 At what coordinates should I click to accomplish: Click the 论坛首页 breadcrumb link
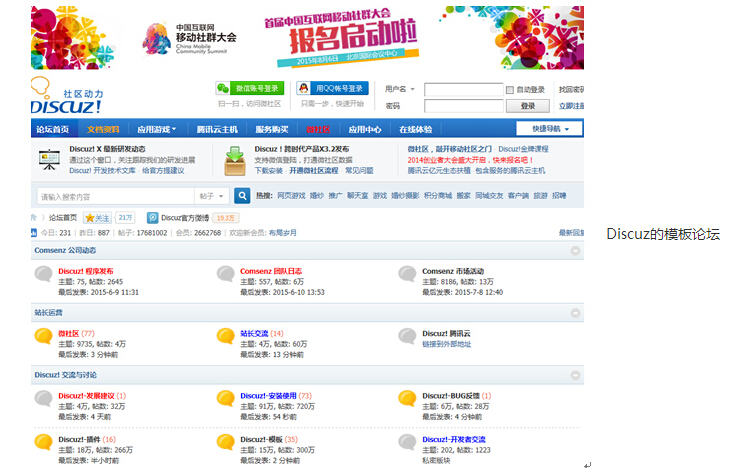click(x=63, y=218)
